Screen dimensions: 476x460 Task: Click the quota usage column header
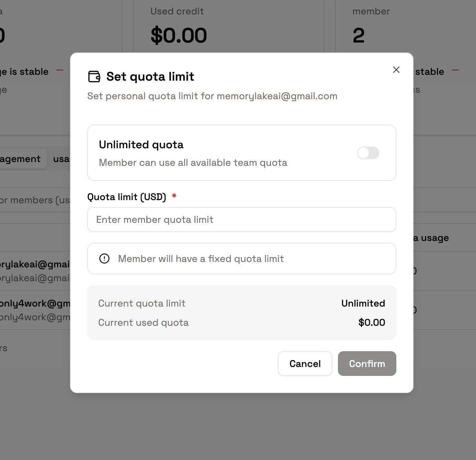click(431, 238)
